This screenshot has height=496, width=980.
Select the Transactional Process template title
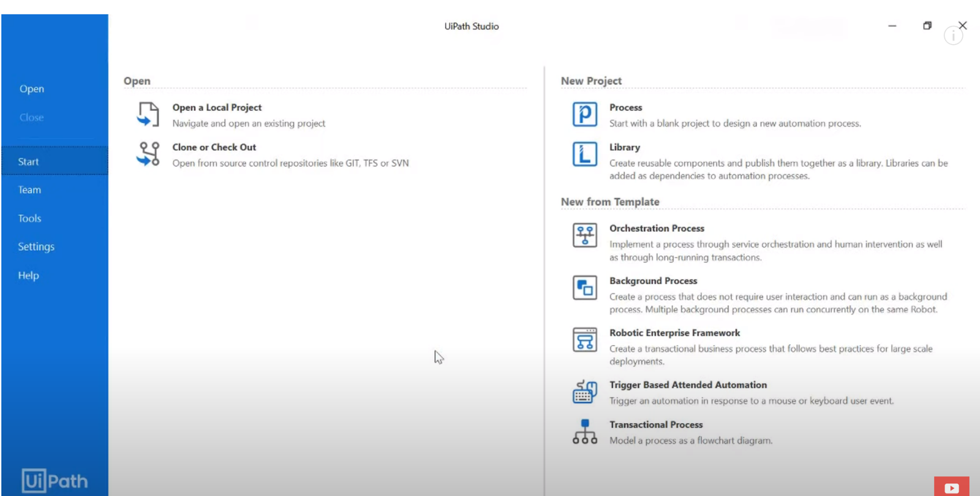click(656, 424)
